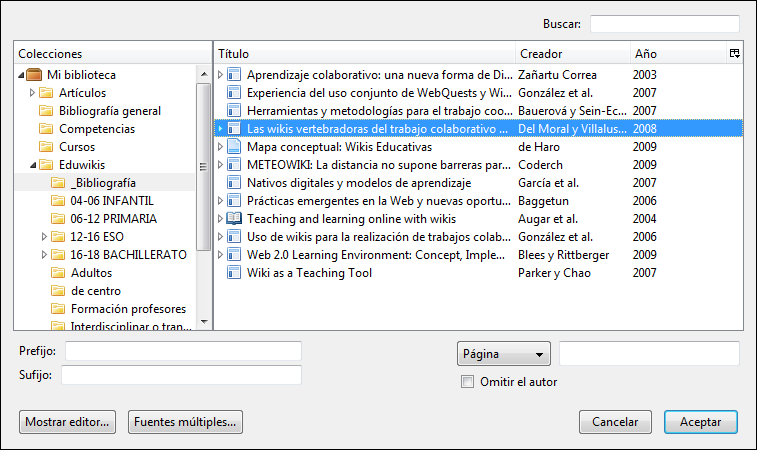Click the Mostrar editor... button
The width and height of the screenshot is (757, 450).
pyautogui.click(x=68, y=422)
